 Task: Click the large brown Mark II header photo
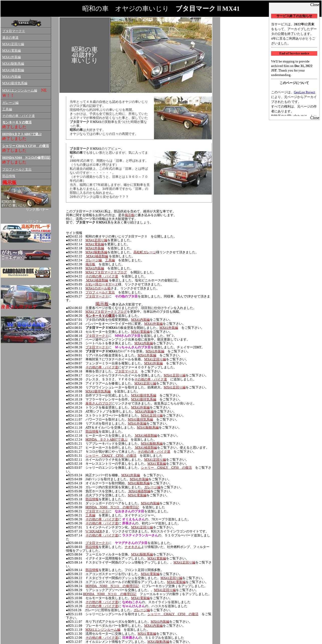[x=161, y=55]
